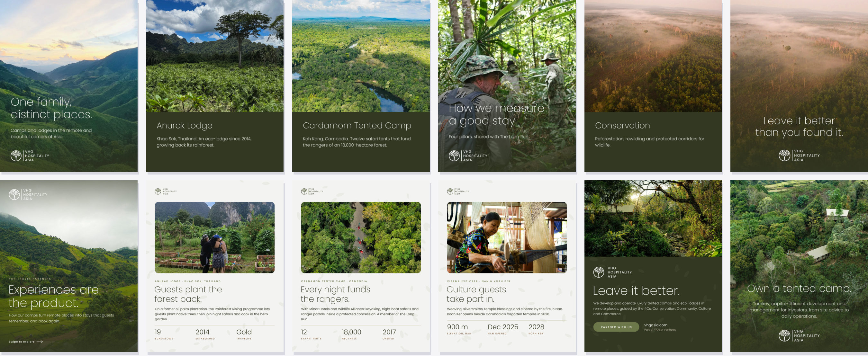Click the '2028' Koah Ker stat
The height and width of the screenshot is (356, 868).
(x=536, y=327)
